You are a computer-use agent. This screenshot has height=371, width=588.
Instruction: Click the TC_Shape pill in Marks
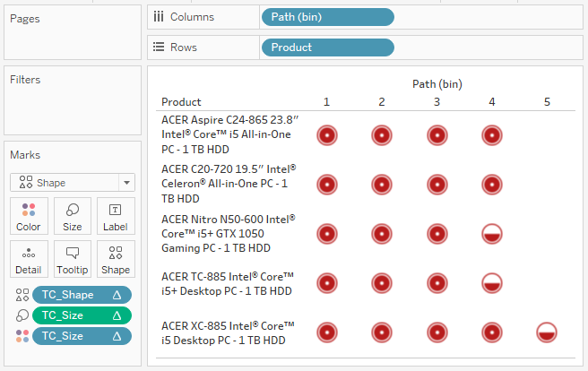[82, 295]
